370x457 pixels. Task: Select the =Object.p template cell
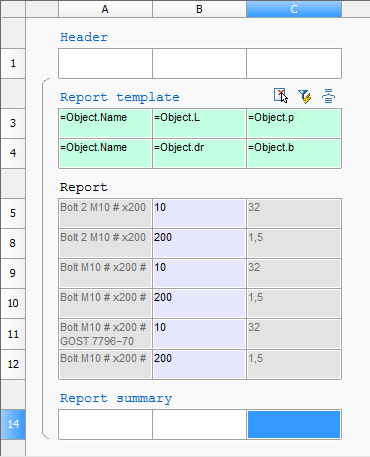294,123
